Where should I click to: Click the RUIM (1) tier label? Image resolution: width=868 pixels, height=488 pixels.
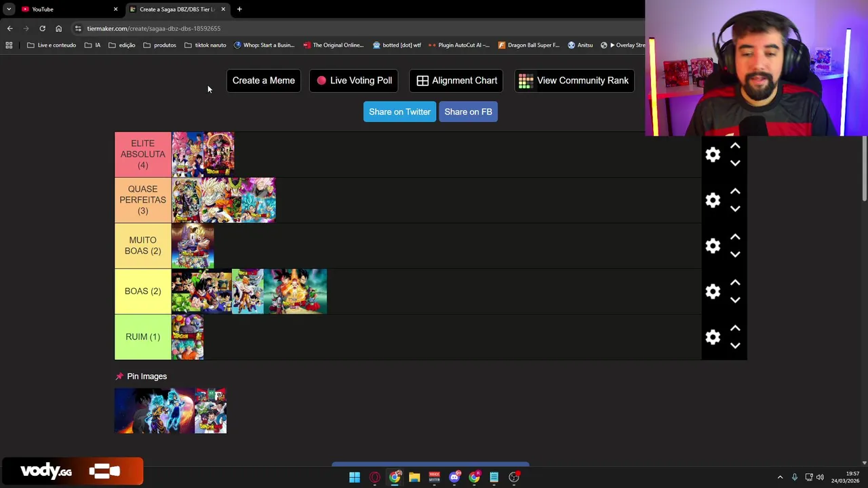pyautogui.click(x=142, y=337)
